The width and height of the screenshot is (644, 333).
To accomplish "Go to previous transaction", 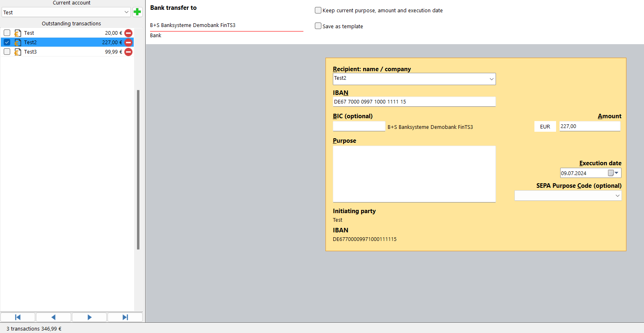I will tap(54, 317).
